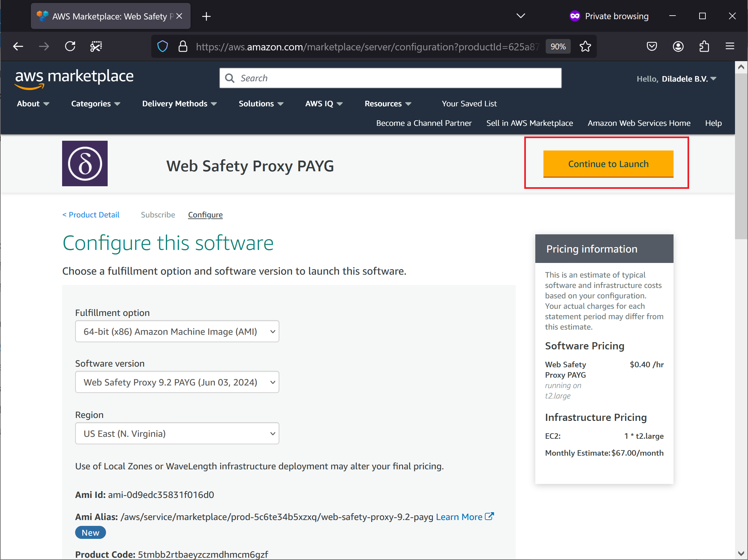Open the Learn More link for Ami Alias

(x=459, y=517)
